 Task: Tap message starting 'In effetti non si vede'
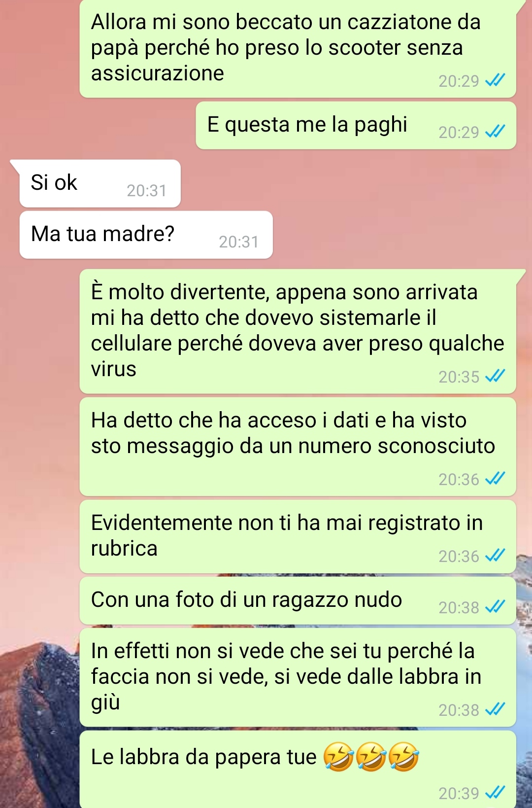(x=298, y=677)
